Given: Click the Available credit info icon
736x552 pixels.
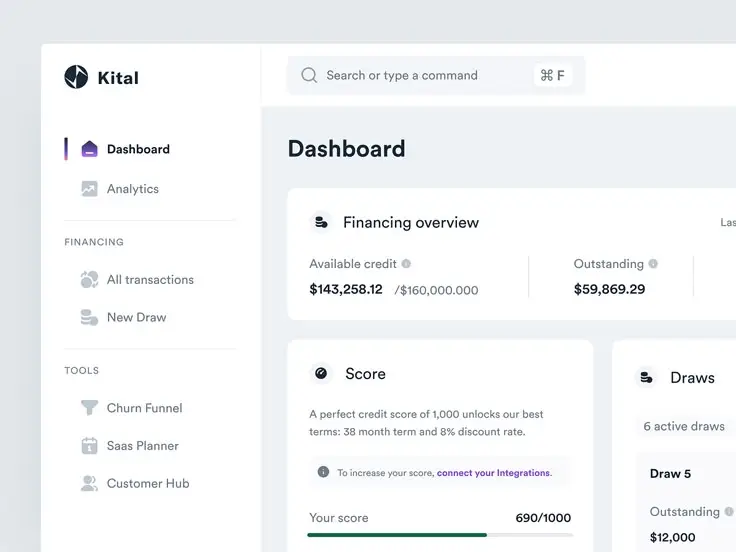Looking at the screenshot, I should pyautogui.click(x=406, y=264).
